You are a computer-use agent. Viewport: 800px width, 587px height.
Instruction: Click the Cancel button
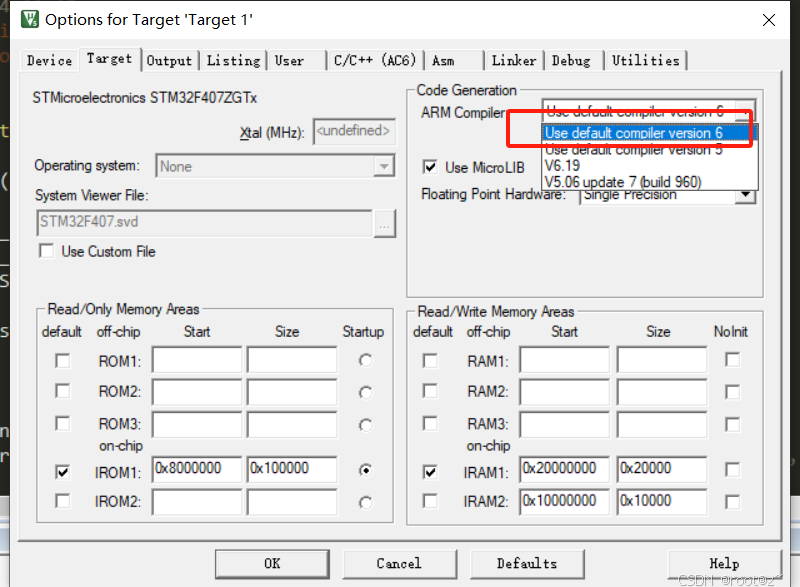tap(399, 564)
